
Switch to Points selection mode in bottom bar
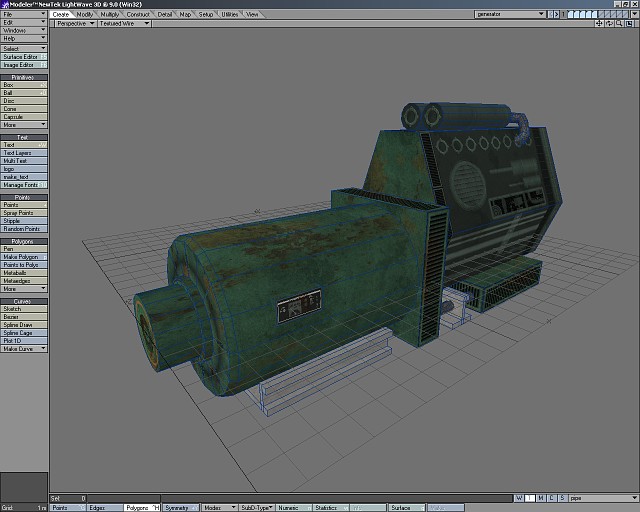click(68, 508)
